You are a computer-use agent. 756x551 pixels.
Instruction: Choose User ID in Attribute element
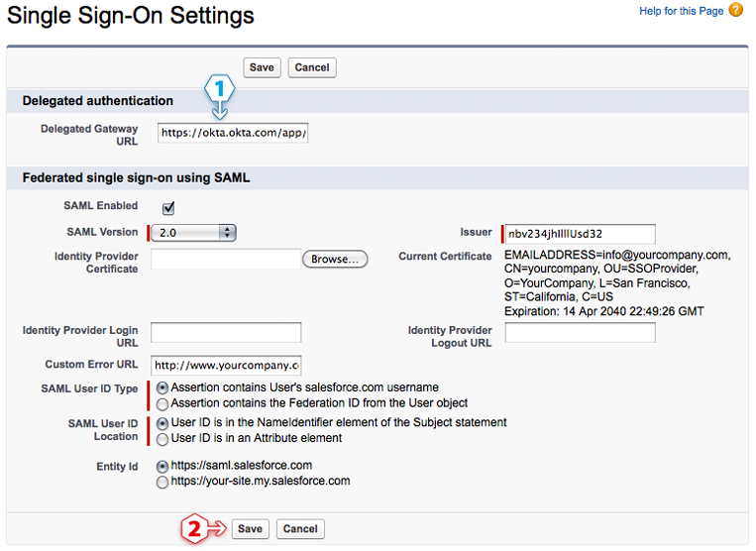pyautogui.click(x=162, y=439)
